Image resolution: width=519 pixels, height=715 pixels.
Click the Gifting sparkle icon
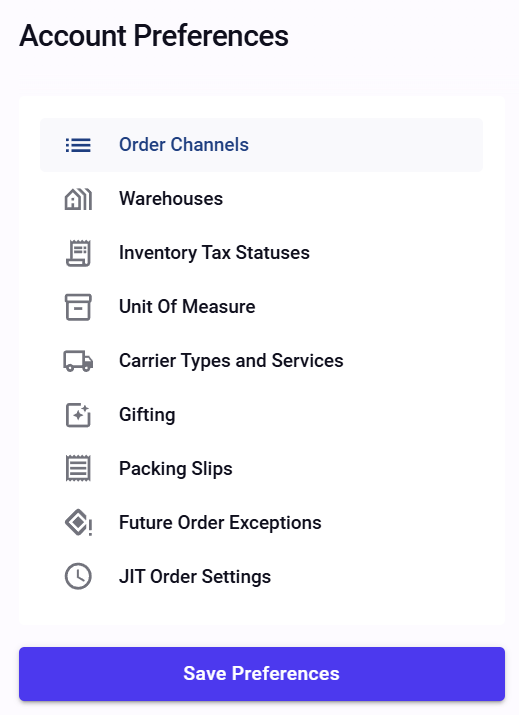pos(78,415)
